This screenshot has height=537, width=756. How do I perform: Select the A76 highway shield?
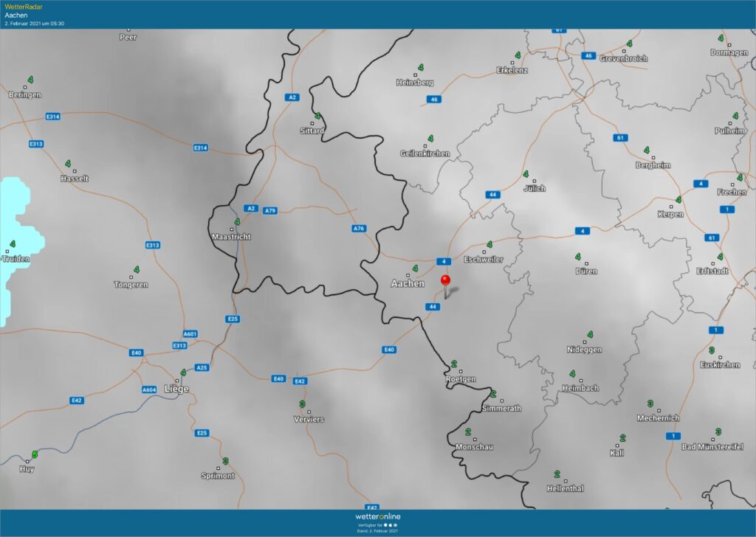tap(359, 228)
